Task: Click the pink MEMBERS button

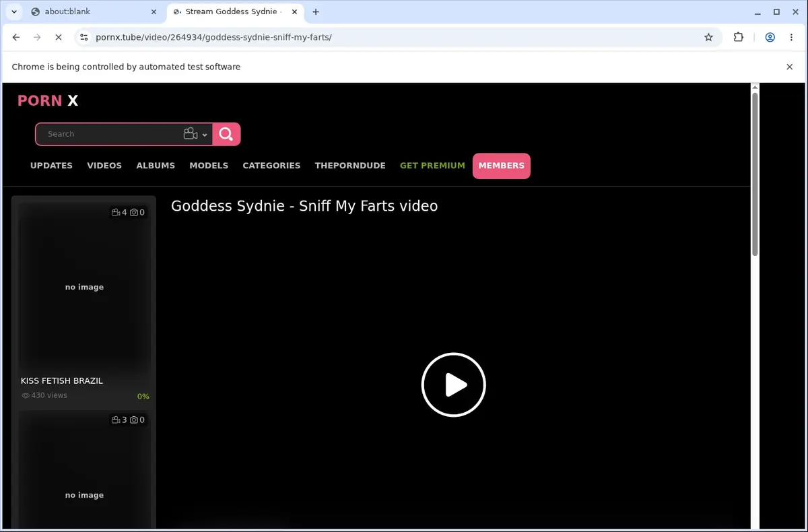Action: pyautogui.click(x=502, y=166)
